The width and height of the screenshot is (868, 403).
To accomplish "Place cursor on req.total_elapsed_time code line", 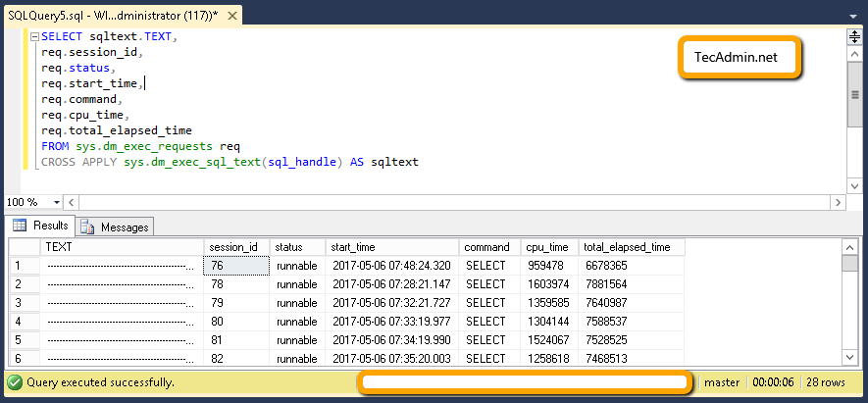I will tap(117, 131).
